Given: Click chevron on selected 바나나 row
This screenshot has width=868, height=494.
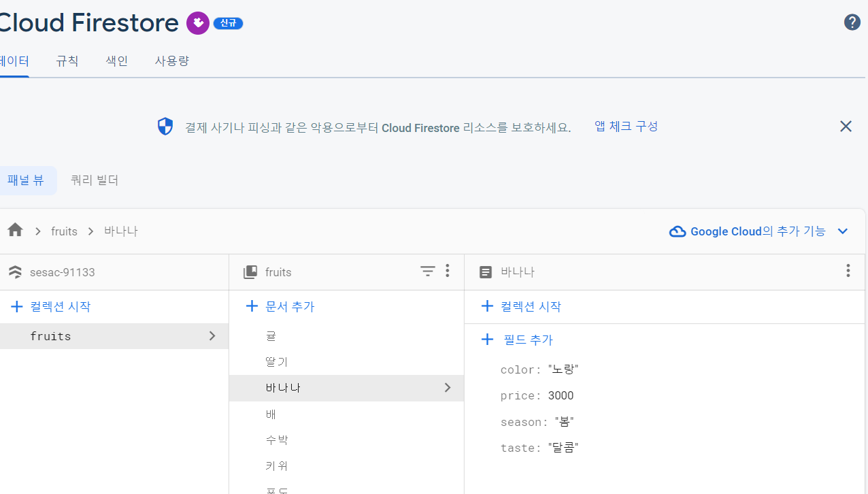Looking at the screenshot, I should (448, 388).
